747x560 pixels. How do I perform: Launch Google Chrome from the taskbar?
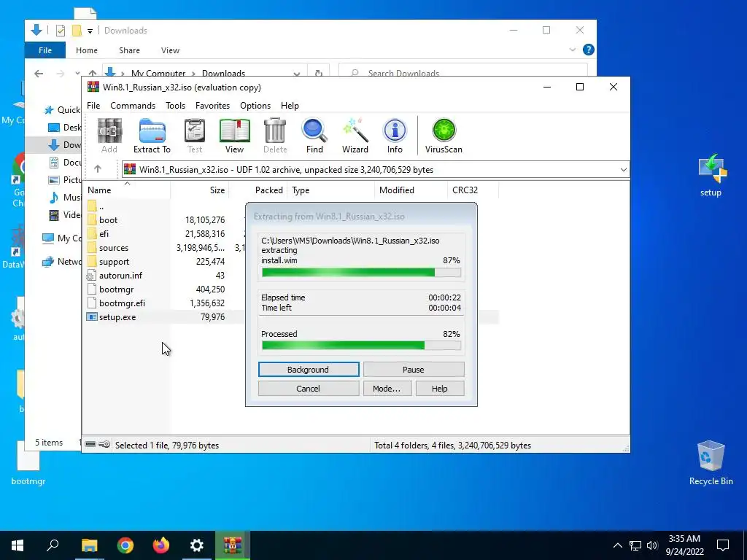pos(125,545)
